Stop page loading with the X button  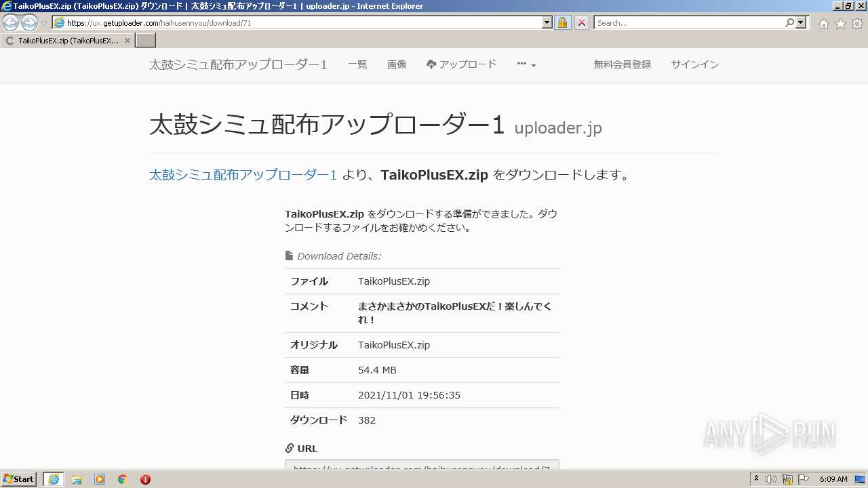coord(581,23)
